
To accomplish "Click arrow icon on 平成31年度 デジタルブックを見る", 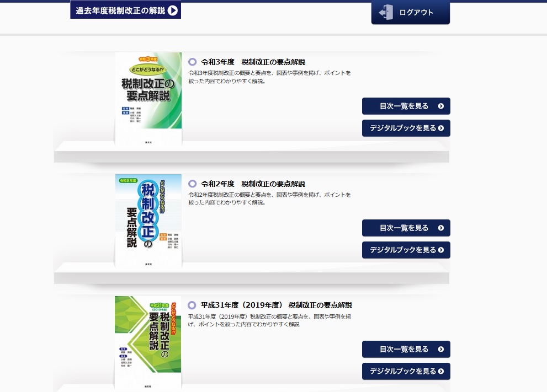I will point(441,372).
